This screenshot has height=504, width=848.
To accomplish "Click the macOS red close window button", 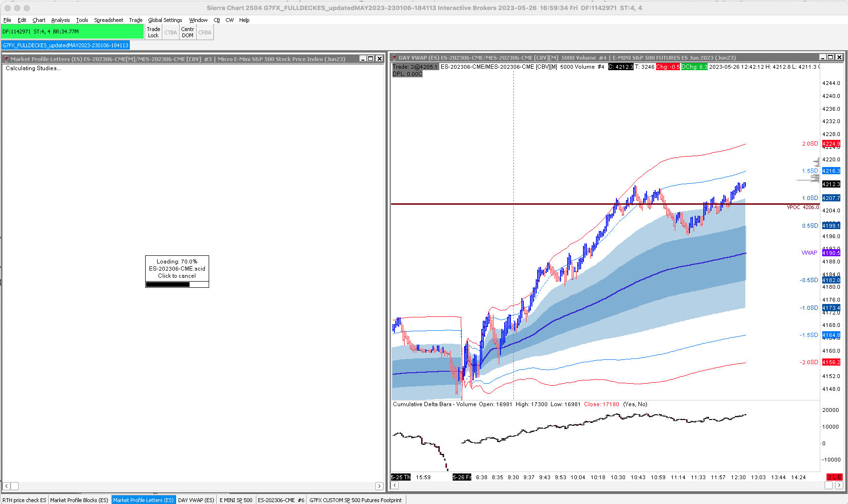I will (x=8, y=8).
